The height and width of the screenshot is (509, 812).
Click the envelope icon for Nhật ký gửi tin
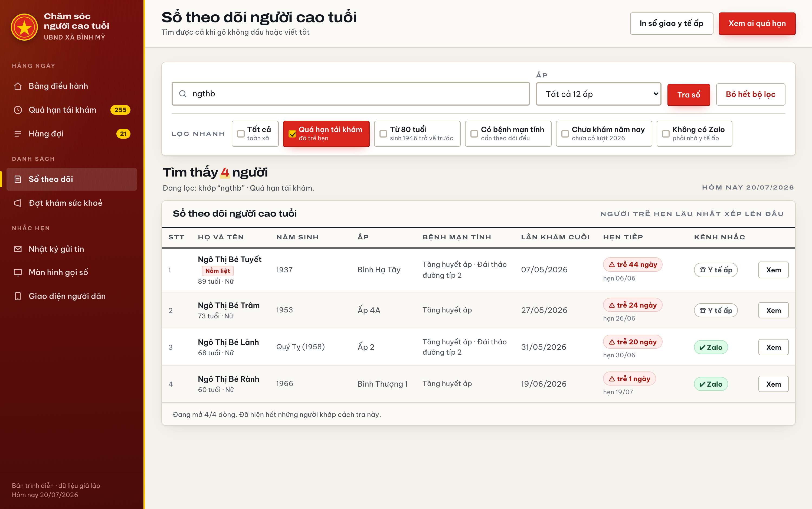(18, 249)
